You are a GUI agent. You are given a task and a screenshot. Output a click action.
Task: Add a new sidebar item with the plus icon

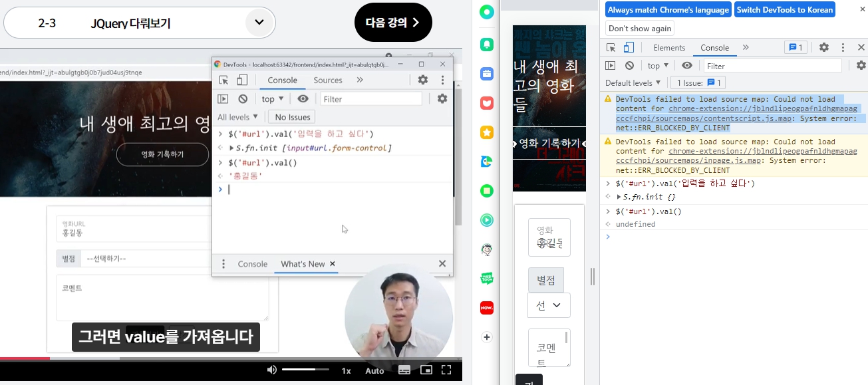[487, 337]
